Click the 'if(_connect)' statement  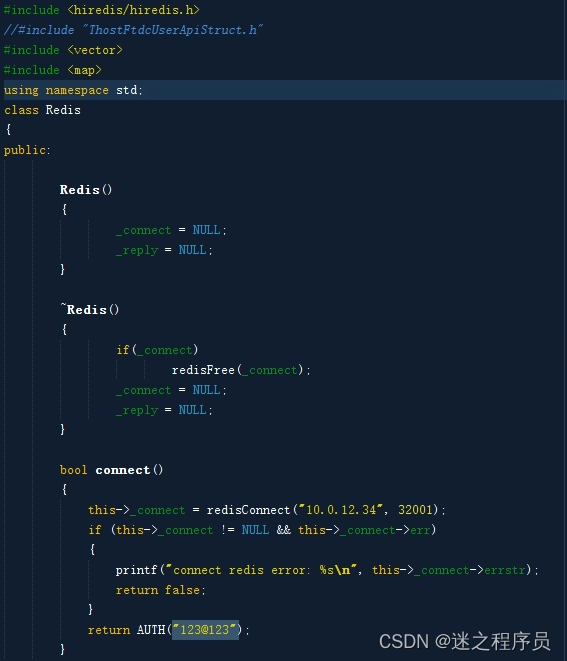coord(157,350)
